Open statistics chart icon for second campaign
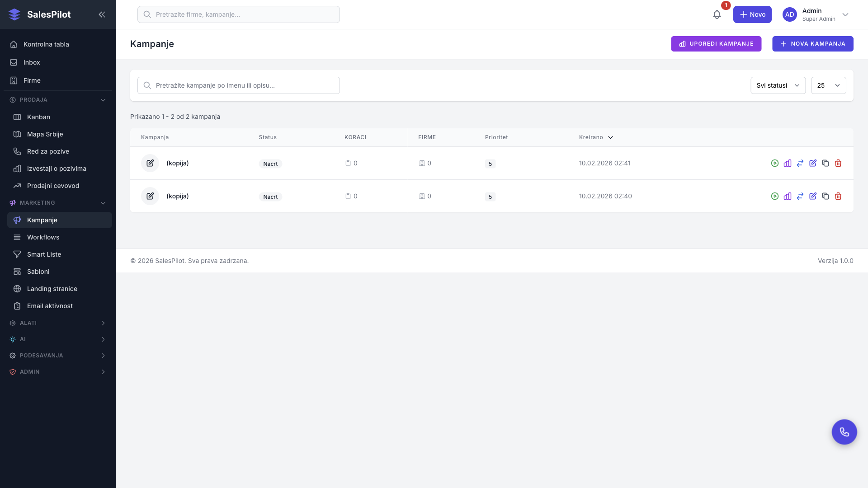The width and height of the screenshot is (868, 488). (787, 196)
